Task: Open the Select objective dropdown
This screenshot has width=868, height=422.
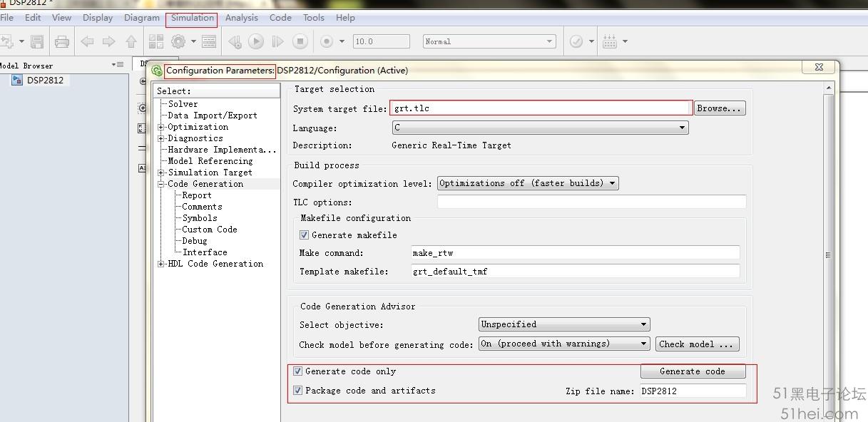Action: tap(564, 324)
